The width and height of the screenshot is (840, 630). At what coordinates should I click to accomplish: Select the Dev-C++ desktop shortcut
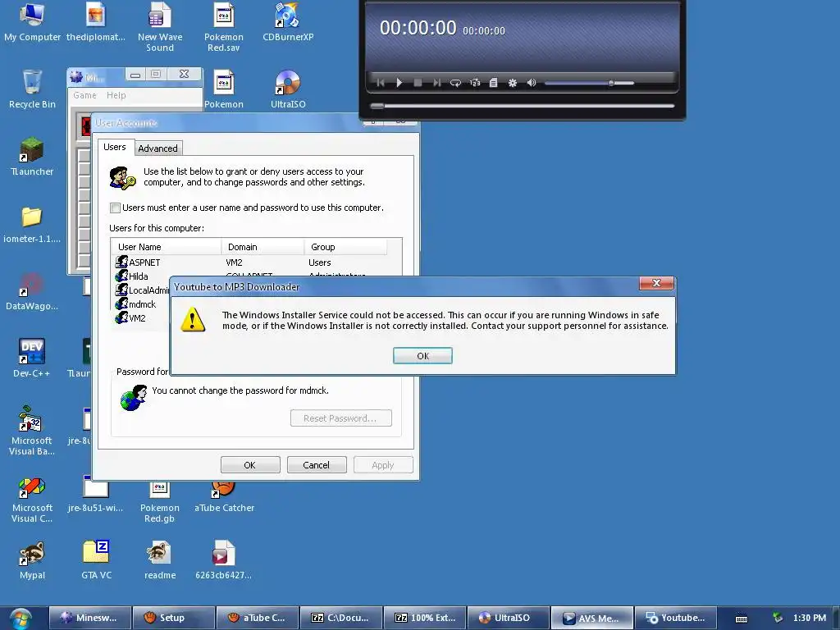(x=32, y=358)
